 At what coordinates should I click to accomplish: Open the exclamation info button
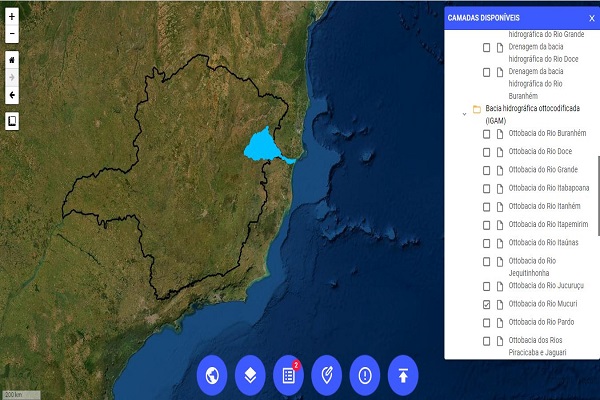[365, 376]
